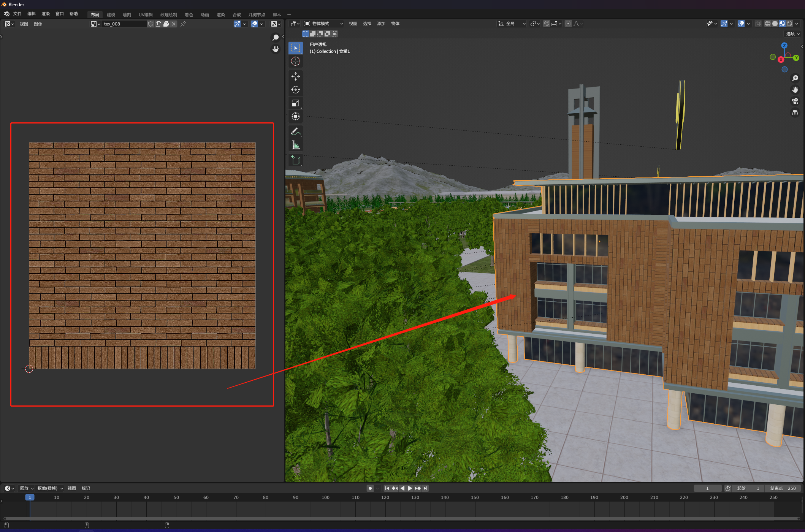This screenshot has width=805, height=532.
Task: Select the Move tool in viewport toolbar
Action: coord(295,76)
